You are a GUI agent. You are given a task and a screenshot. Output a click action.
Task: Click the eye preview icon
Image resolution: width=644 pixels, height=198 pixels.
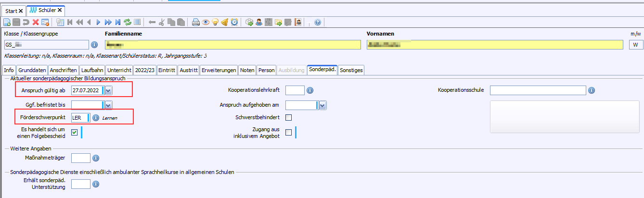click(206, 22)
